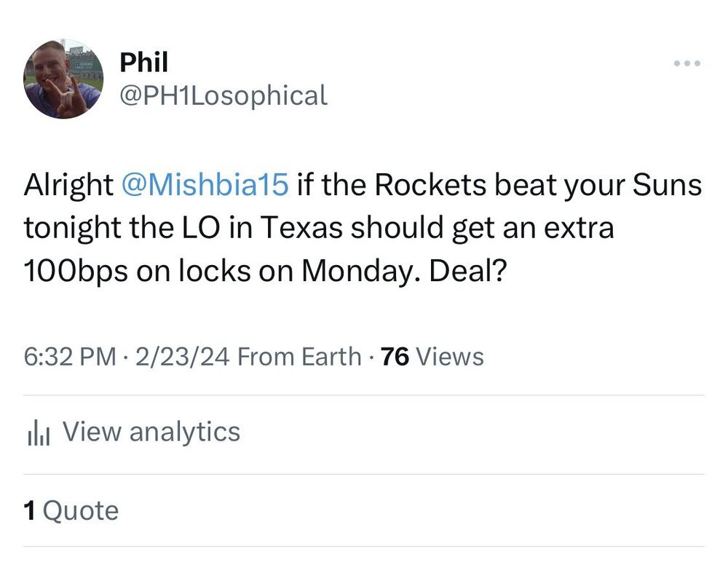The height and width of the screenshot is (565, 728).
Task: Click the bar chart analytics icon
Action: (38, 433)
